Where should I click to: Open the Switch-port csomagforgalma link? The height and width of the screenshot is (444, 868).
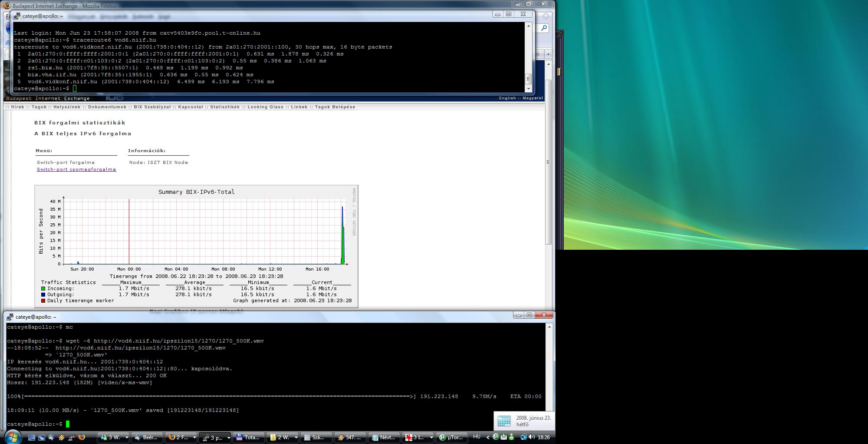[x=76, y=170]
